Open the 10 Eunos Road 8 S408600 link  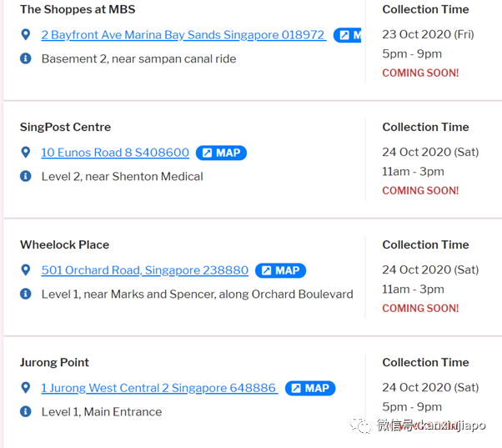click(115, 153)
